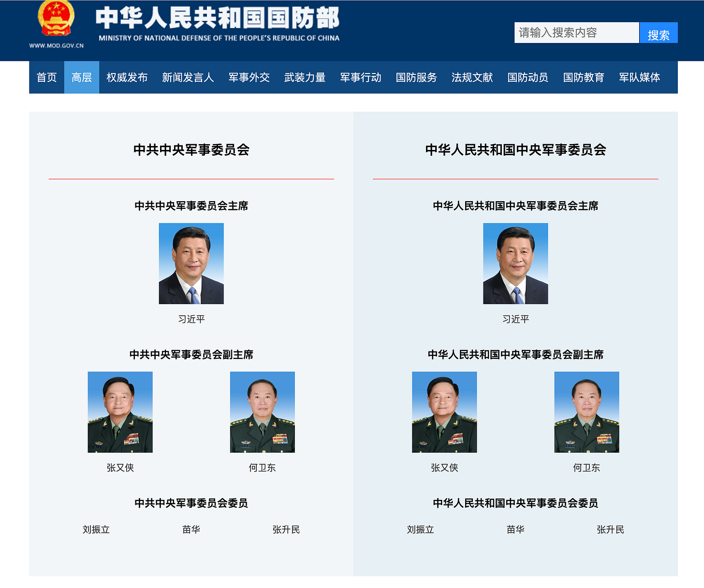704x588 pixels.
Task: Navigate to 军事行动 section
Action: coord(361,77)
